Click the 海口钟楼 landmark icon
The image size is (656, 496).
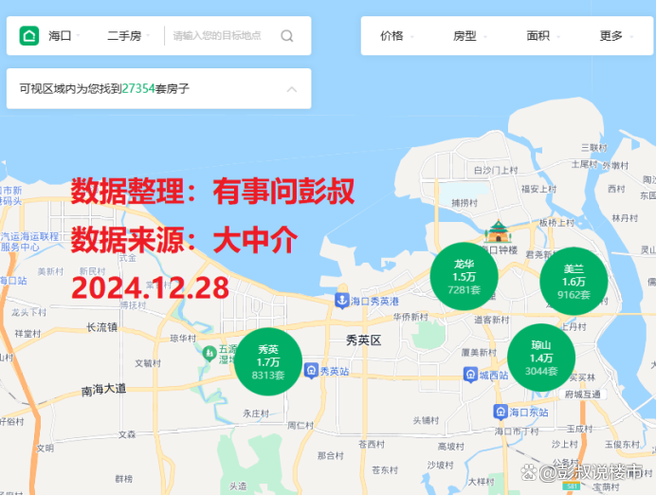[498, 231]
